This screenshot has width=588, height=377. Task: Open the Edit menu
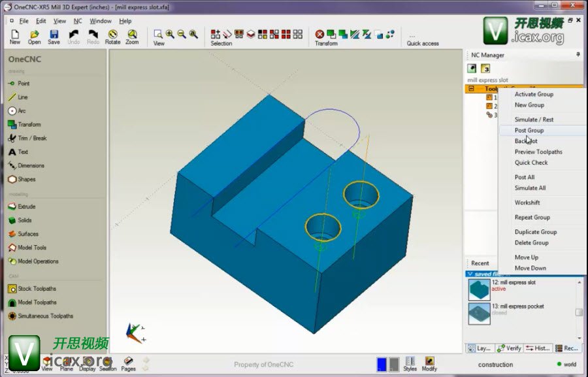tap(41, 21)
